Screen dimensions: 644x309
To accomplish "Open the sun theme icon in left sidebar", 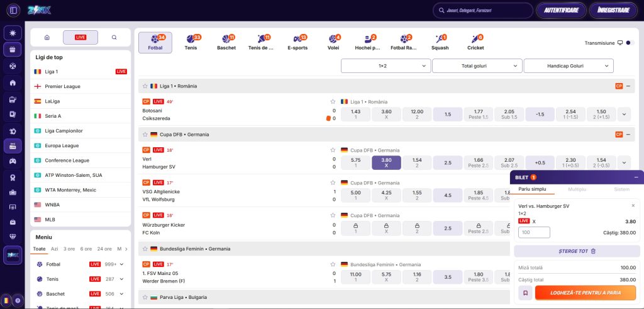I will click(x=13, y=33).
